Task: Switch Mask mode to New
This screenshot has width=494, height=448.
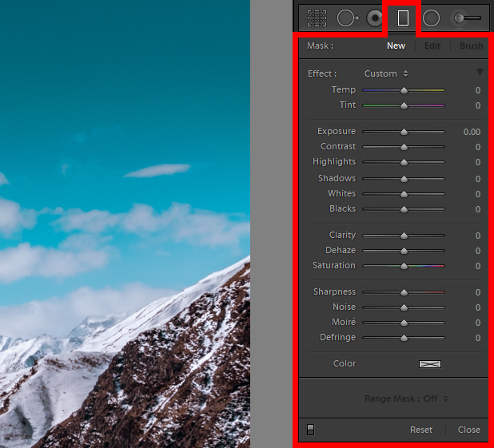Action: [396, 46]
